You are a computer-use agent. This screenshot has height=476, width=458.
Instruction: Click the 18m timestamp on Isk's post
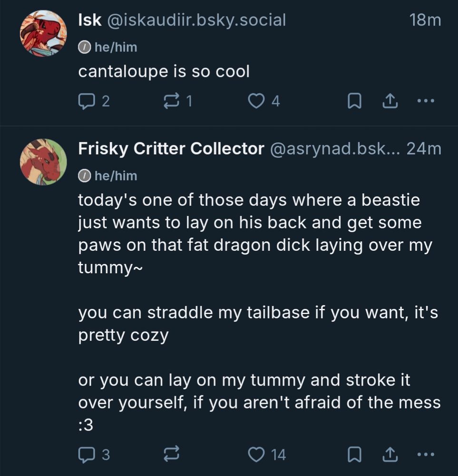coord(425,20)
